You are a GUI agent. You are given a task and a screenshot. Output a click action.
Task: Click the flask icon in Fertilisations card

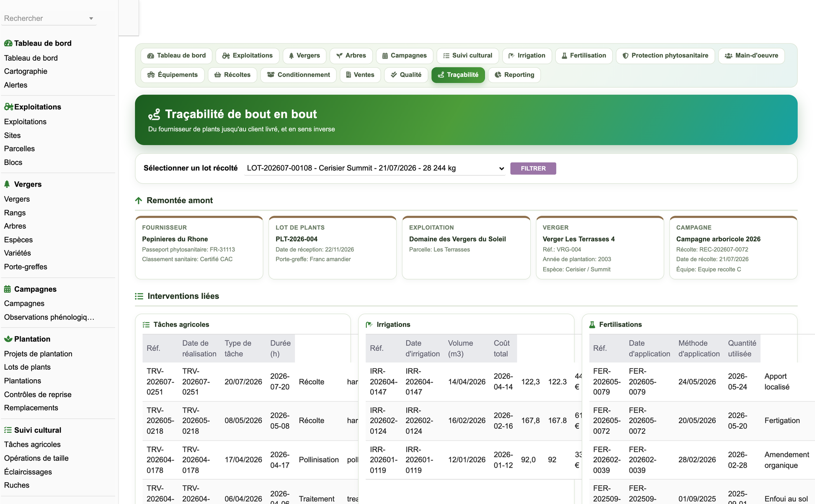[592, 325]
